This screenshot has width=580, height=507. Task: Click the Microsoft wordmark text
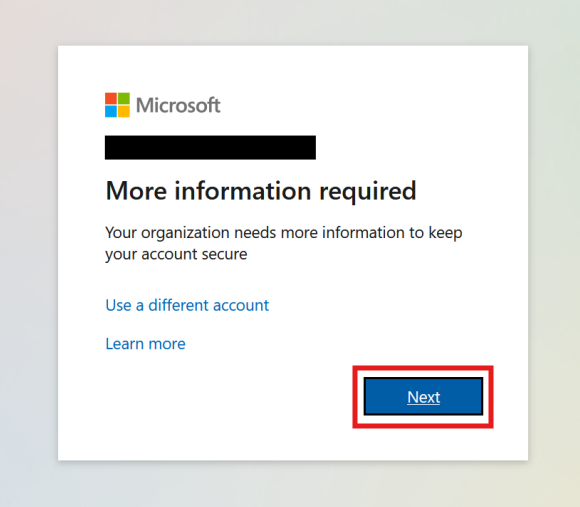[178, 105]
